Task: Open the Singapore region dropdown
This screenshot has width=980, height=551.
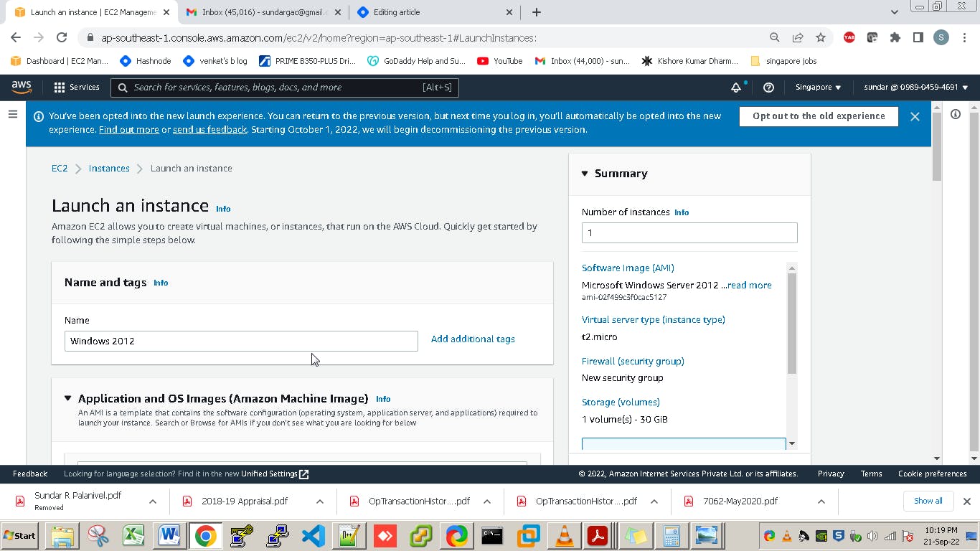Action: (x=818, y=87)
